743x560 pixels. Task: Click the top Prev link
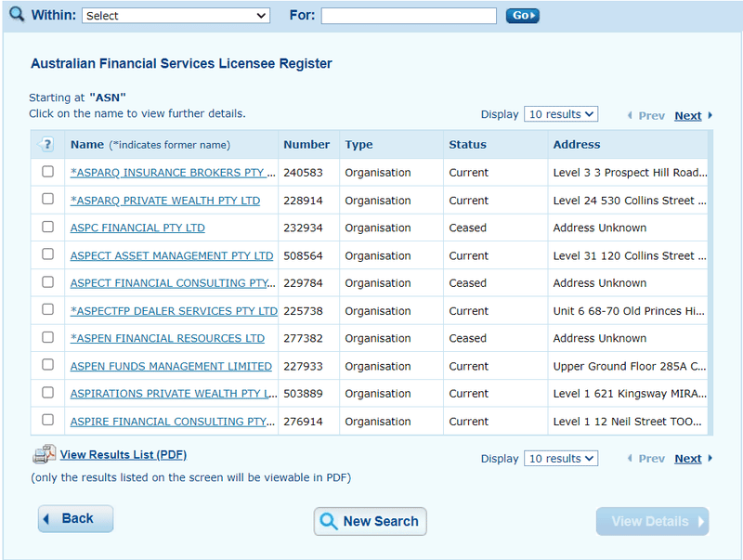651,115
